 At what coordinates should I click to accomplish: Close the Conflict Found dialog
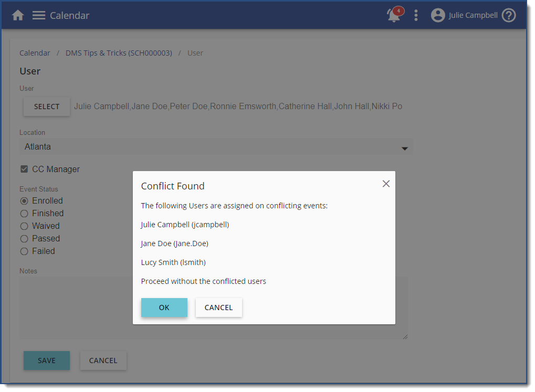[386, 184]
